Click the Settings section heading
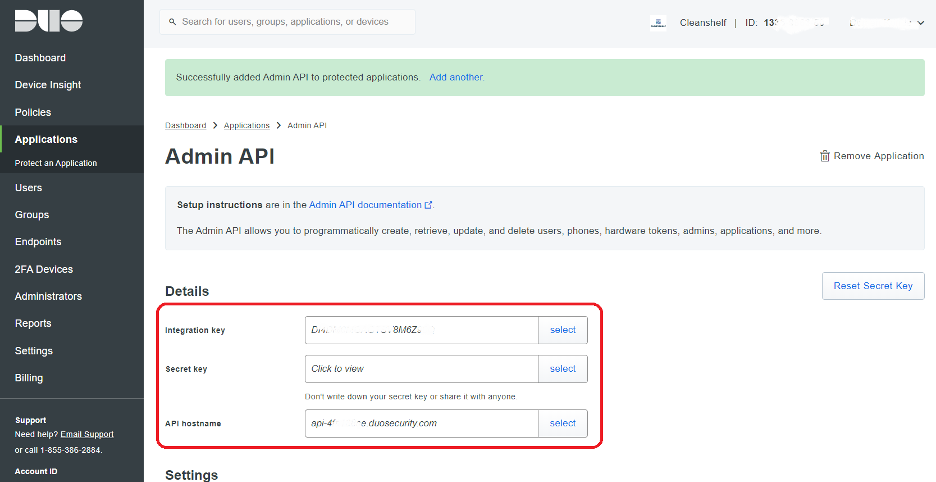This screenshot has height=482, width=936. click(x=191, y=475)
